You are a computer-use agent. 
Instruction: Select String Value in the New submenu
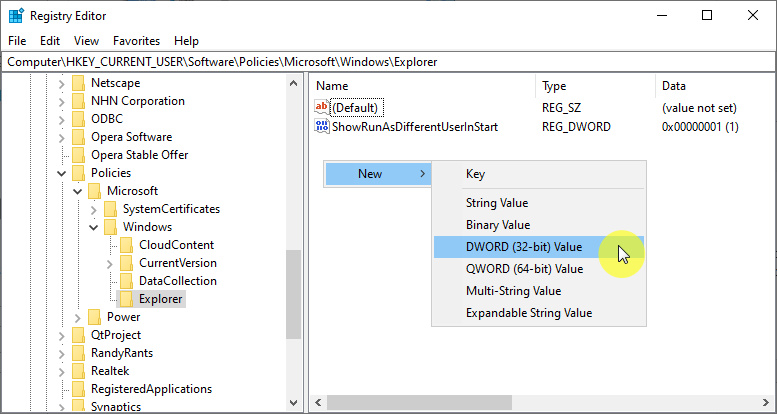(497, 203)
